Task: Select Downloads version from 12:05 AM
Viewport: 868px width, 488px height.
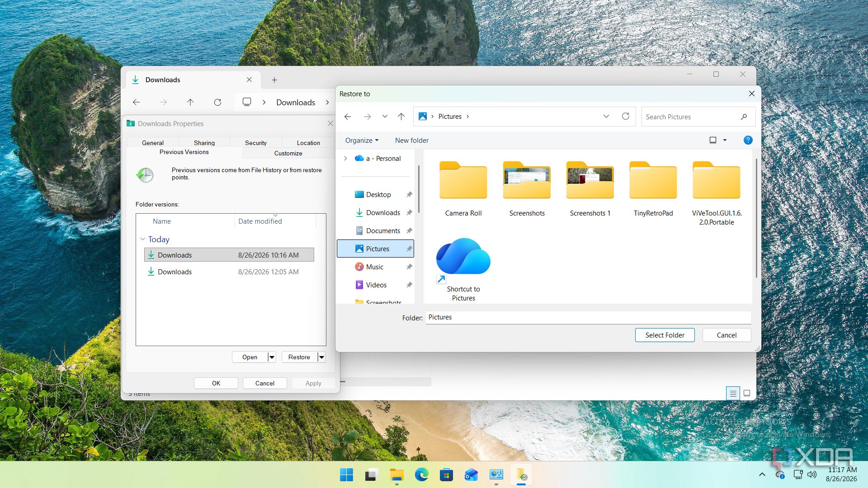Action: pos(229,272)
